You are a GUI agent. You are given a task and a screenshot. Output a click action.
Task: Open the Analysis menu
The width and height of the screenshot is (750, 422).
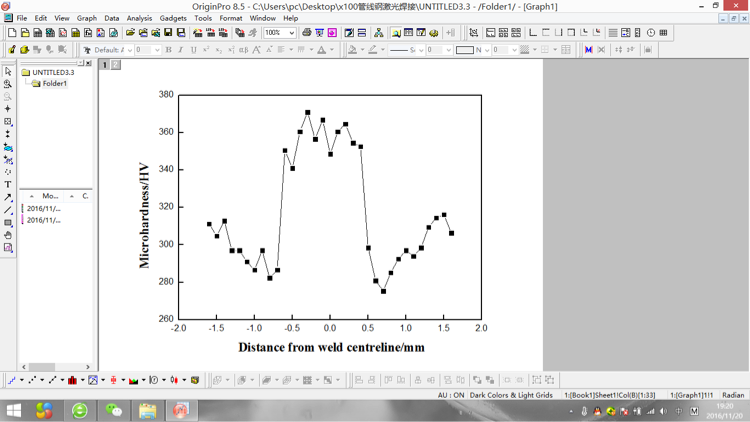coord(139,18)
